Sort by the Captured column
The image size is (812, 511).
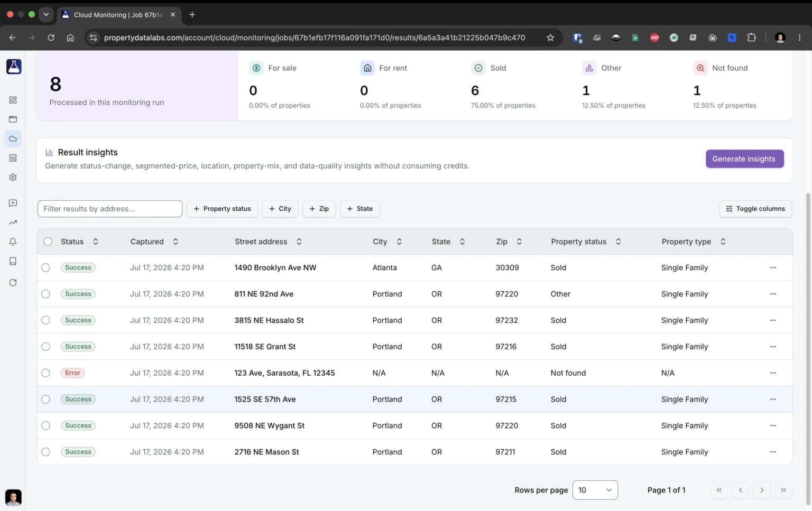[154, 241]
